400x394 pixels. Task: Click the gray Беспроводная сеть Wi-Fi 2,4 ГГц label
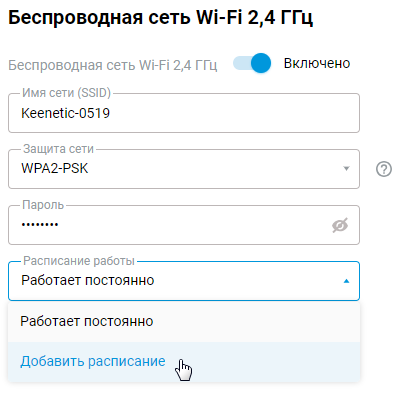(x=113, y=65)
